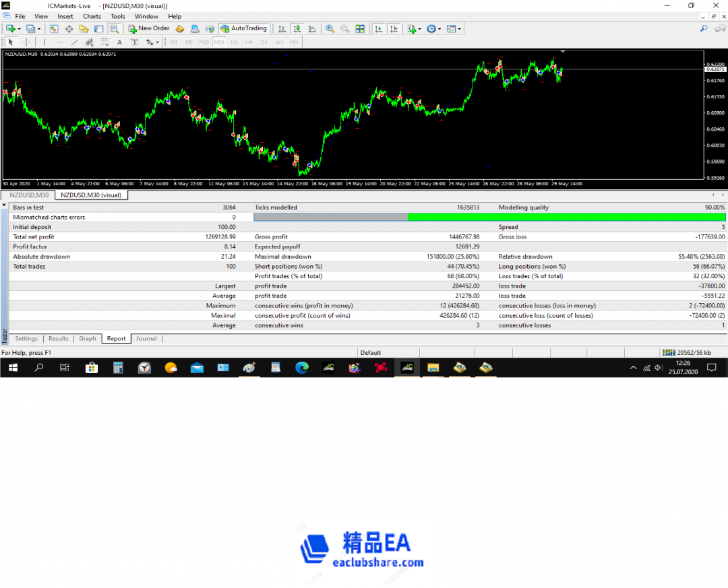Viewport: 728px width, 588px height.
Task: Click the green modelling quality bar
Action: [x=566, y=217]
